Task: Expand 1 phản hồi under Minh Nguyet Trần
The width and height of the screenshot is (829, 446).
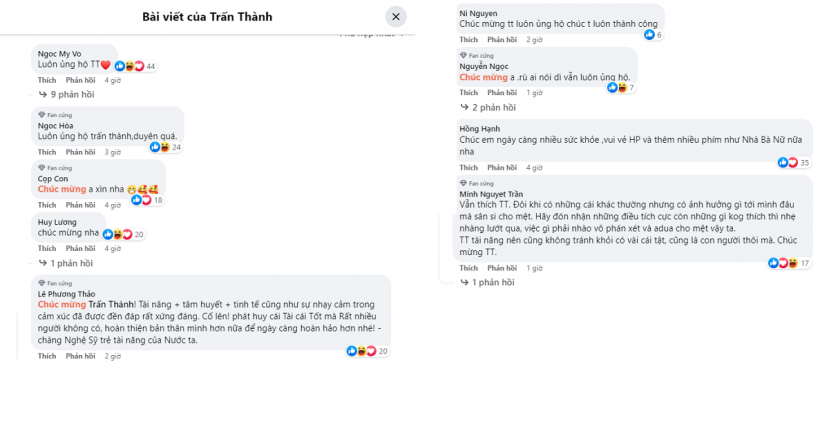Action: 487,282
